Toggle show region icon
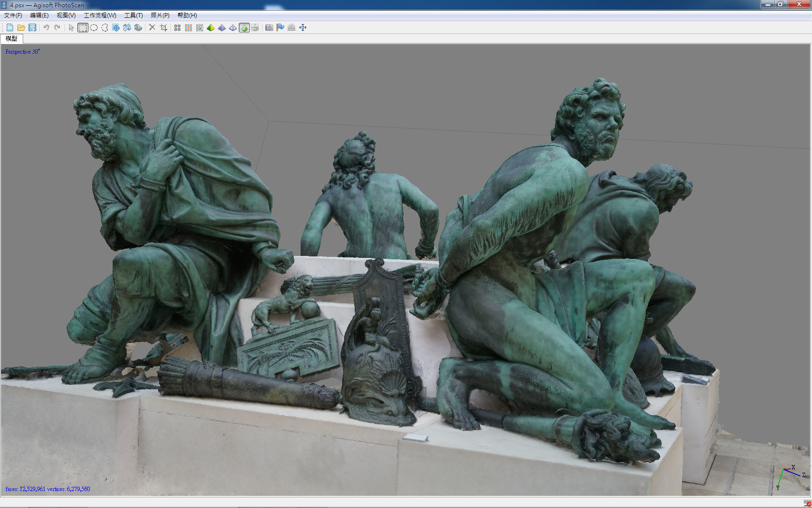812x508 pixels. 291,28
